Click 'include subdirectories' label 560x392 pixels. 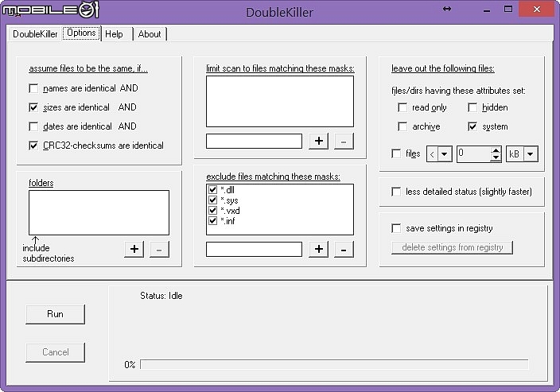click(x=49, y=253)
